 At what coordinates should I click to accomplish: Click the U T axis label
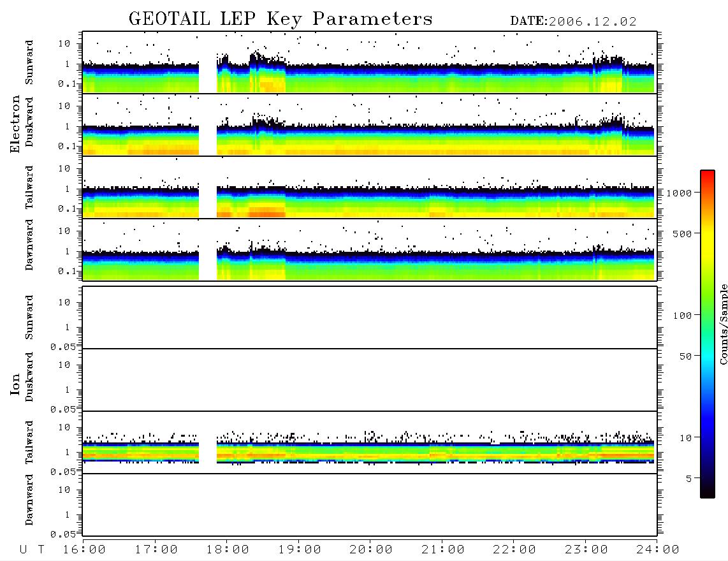coord(32,550)
